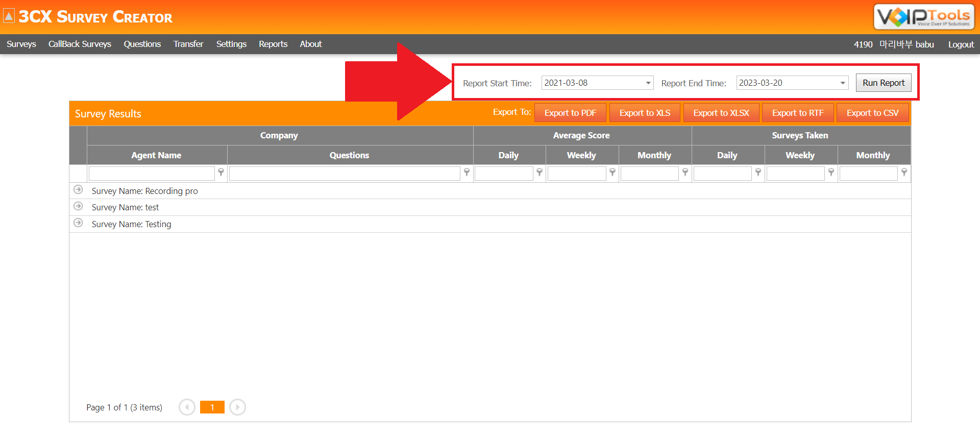Click the Company column group header
Viewport: 980px width, 439px height.
tap(279, 135)
